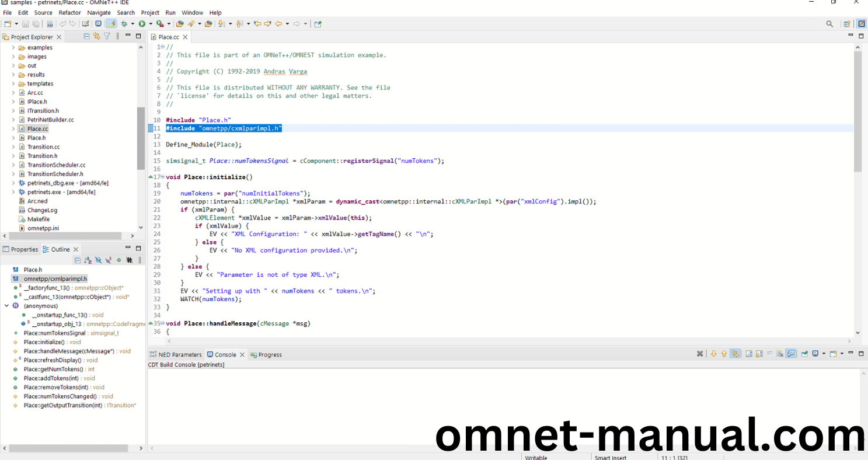Viewport: 868px width, 460px height.
Task: Toggle Hide Static Members in Outline
Action: (109, 260)
